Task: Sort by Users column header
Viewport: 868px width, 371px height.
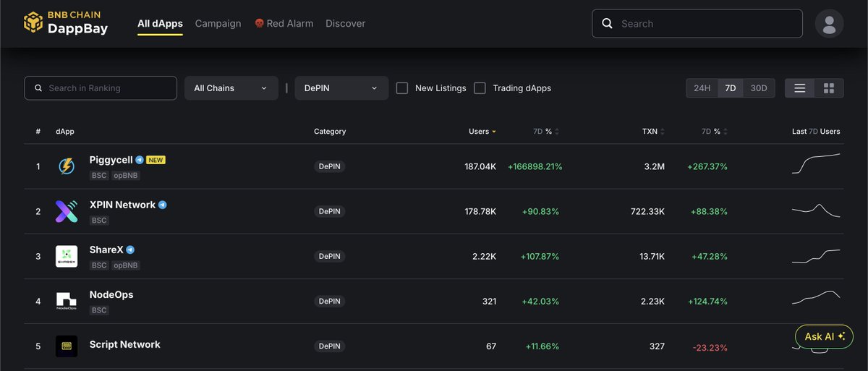Action: tap(482, 132)
